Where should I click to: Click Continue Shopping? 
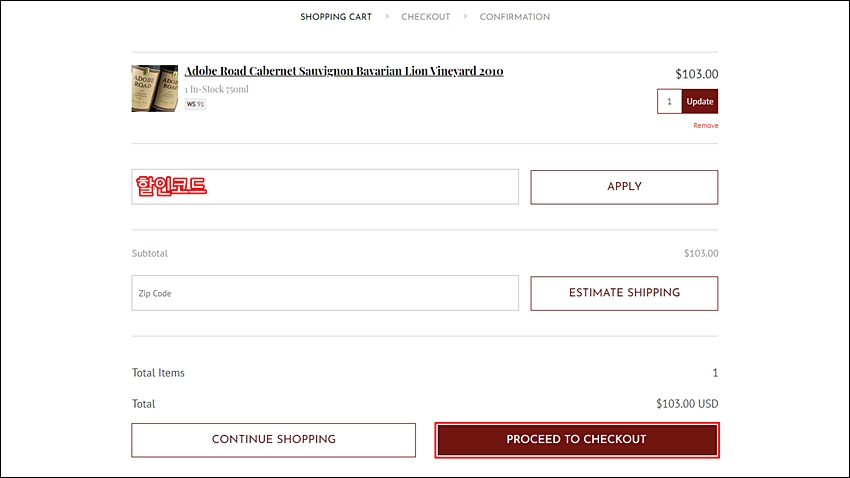pyautogui.click(x=273, y=440)
